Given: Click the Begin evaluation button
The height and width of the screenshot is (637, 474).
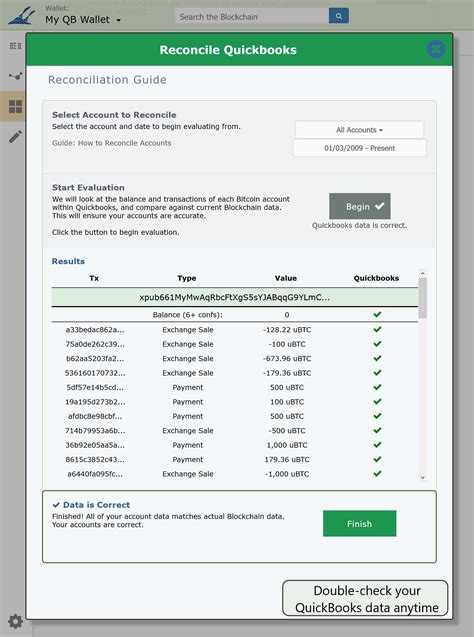Looking at the screenshot, I should point(359,206).
